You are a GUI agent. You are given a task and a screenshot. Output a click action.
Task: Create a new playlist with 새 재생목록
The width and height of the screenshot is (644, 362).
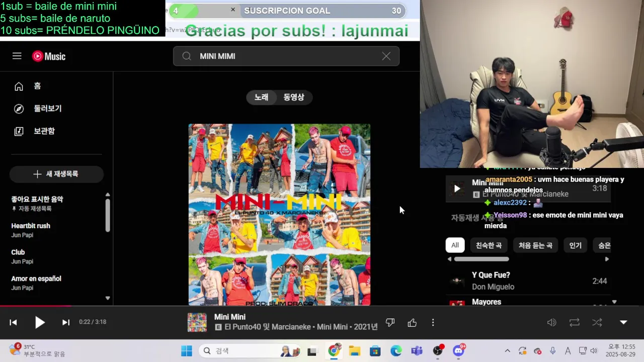pyautogui.click(x=56, y=174)
